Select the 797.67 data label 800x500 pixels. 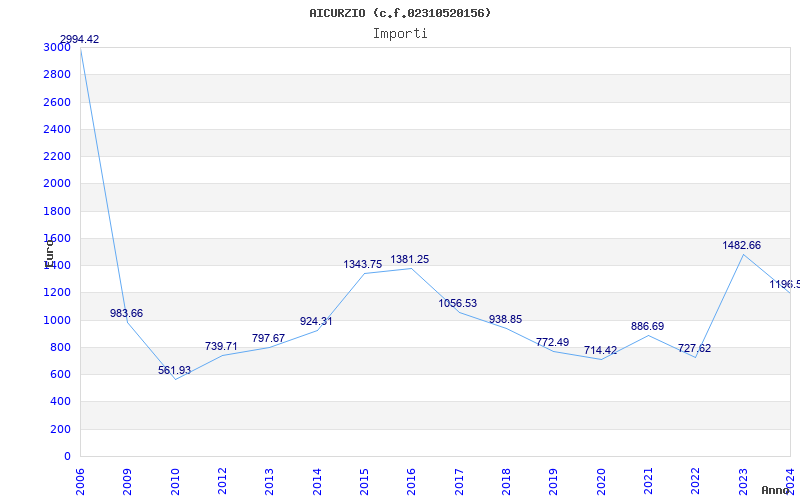[268, 338]
